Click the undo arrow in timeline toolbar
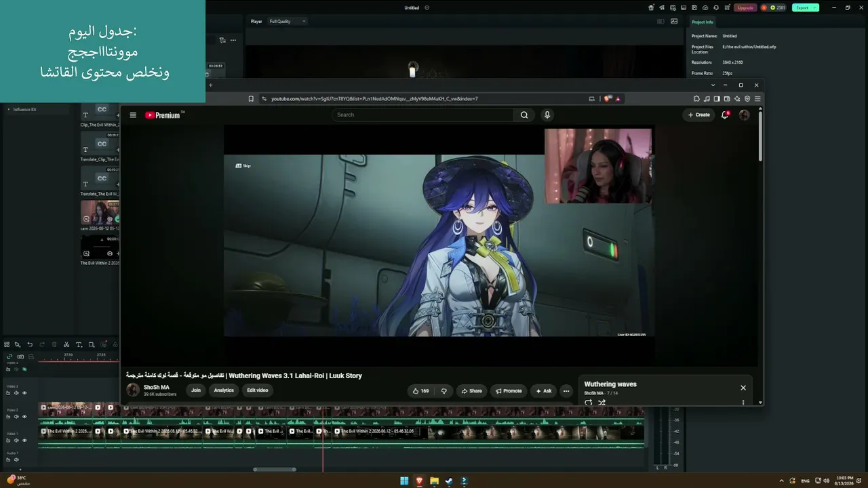Viewport: 868px width, 488px height. (30, 344)
